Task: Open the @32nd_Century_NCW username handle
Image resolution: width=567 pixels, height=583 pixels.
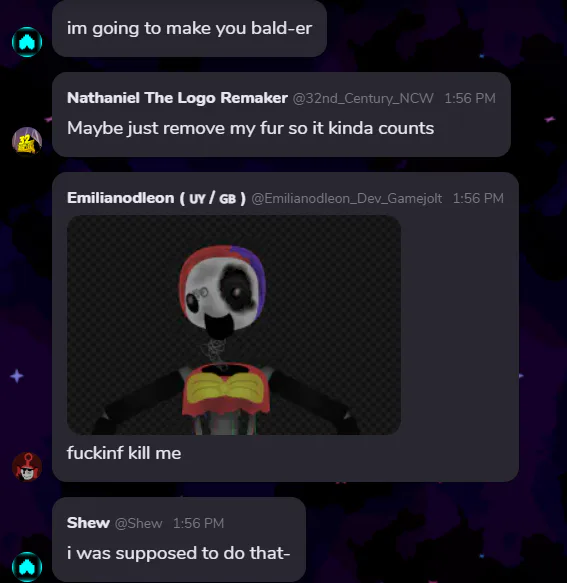Action: 363,99
